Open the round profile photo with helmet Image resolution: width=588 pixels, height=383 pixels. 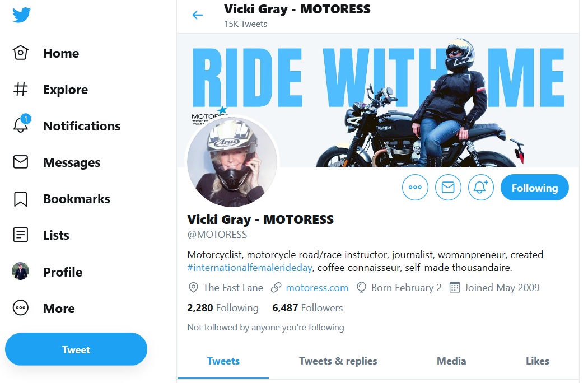point(232,162)
